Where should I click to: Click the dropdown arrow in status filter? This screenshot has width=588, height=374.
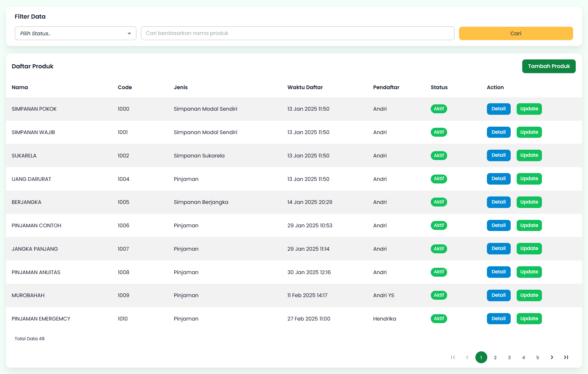pos(129,33)
